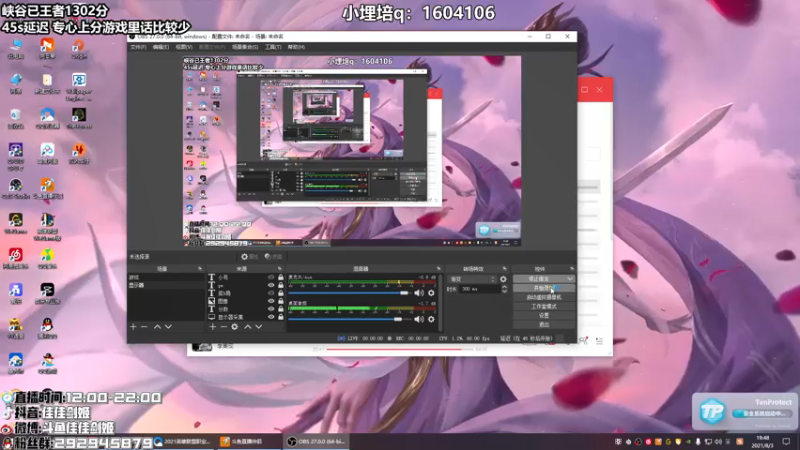Open the 转场特效 transition properties gear
800x450 pixels.
coord(503,279)
